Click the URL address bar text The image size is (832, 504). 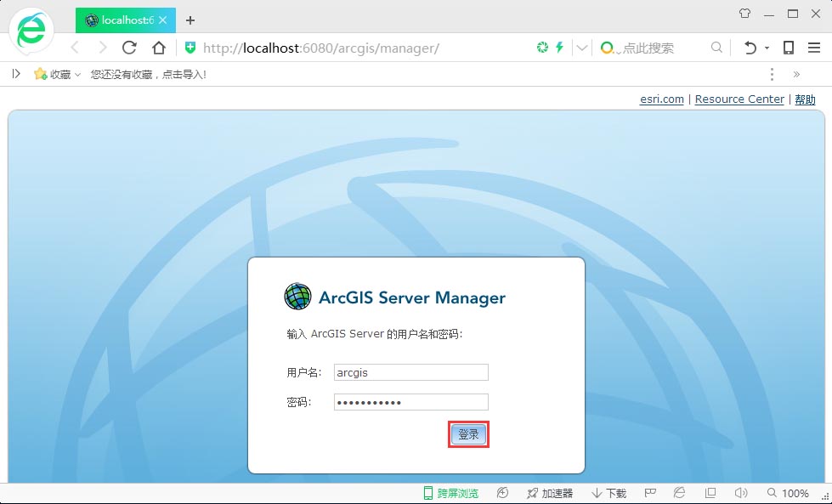(321, 48)
